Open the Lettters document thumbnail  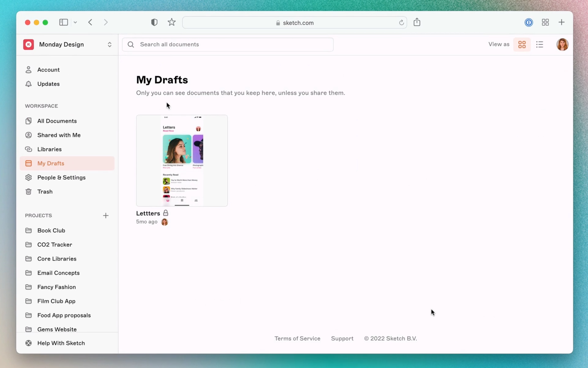pos(182,161)
